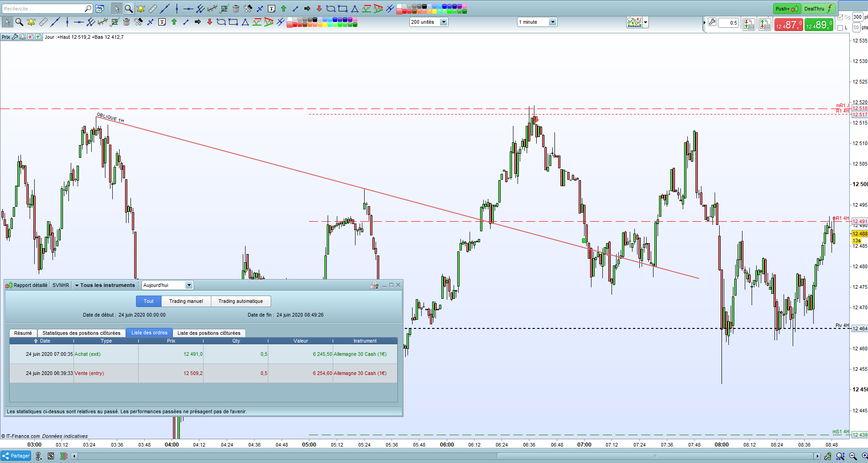Open the add indicator chart icon
Screen dimensions: 868x463
click(x=634, y=22)
